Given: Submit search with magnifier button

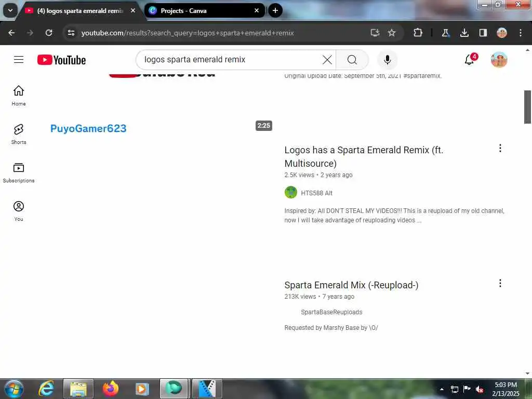Looking at the screenshot, I should point(352,60).
